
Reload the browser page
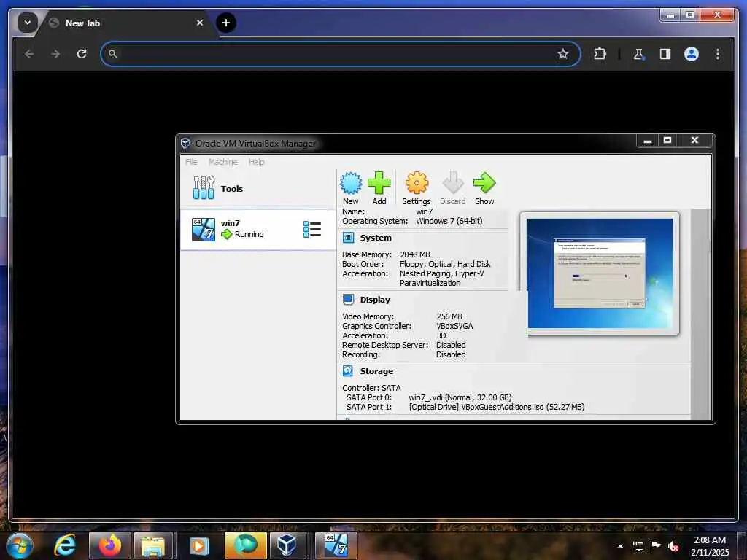coord(82,54)
